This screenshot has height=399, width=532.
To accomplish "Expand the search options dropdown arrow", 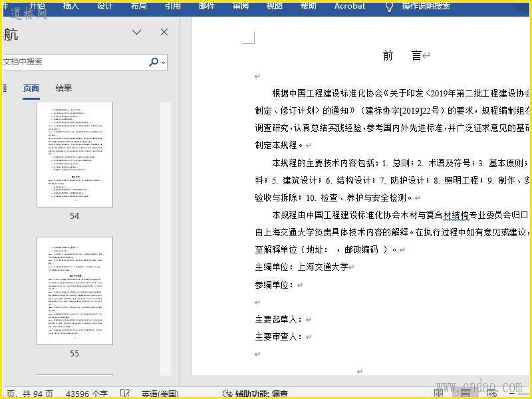I will point(163,63).
